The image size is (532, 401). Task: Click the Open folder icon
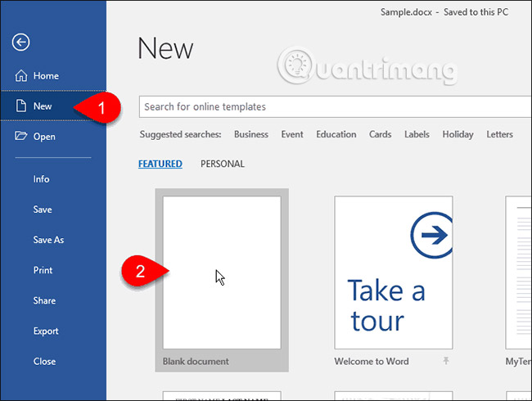[x=20, y=136]
